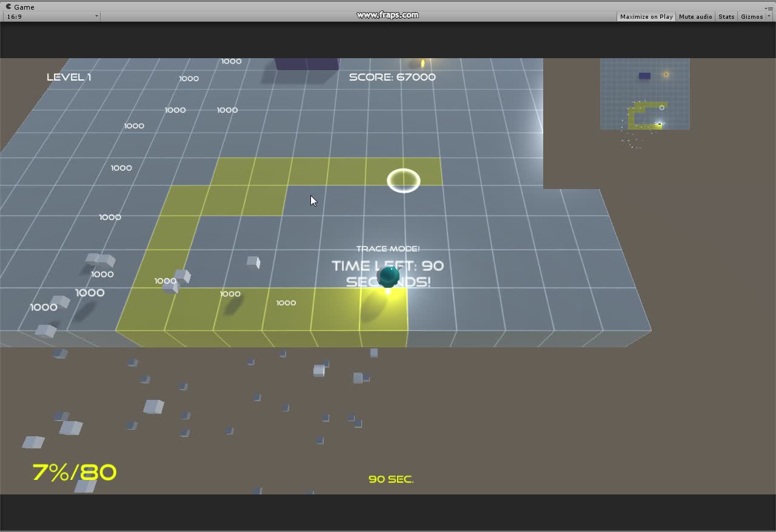
Task: Select the Game tab
Action: point(20,7)
